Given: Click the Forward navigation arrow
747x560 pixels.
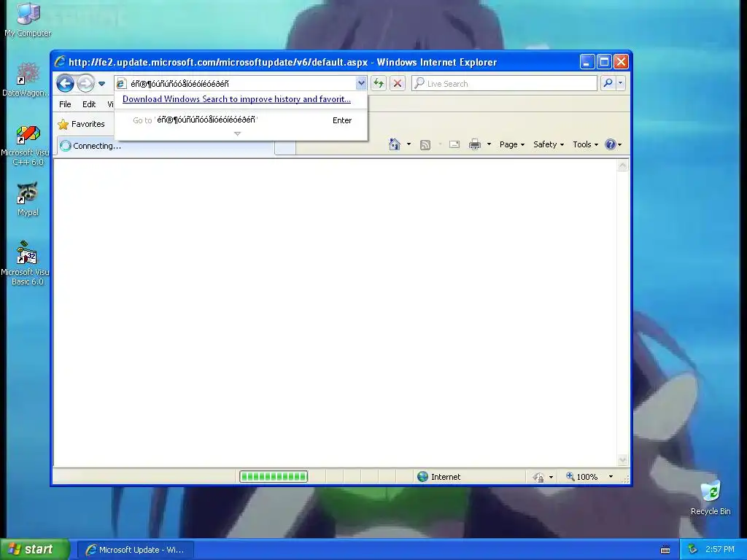Looking at the screenshot, I should pyautogui.click(x=86, y=83).
